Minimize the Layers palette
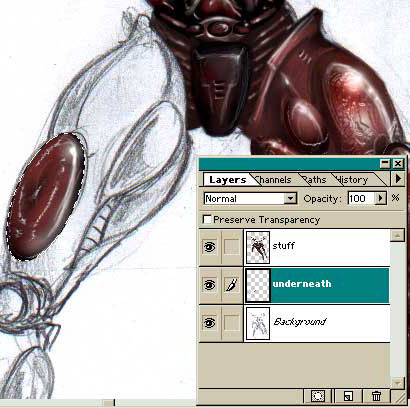This screenshot has width=410, height=408. (x=385, y=164)
